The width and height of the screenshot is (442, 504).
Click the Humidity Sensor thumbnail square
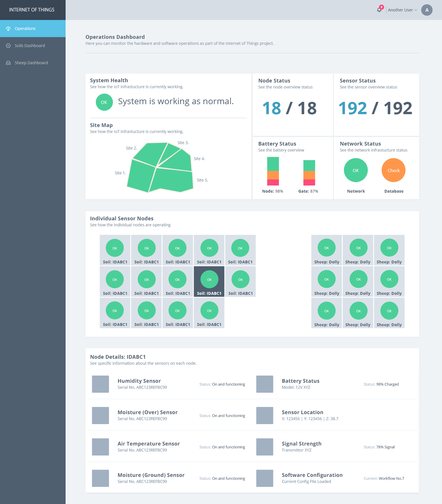point(100,384)
